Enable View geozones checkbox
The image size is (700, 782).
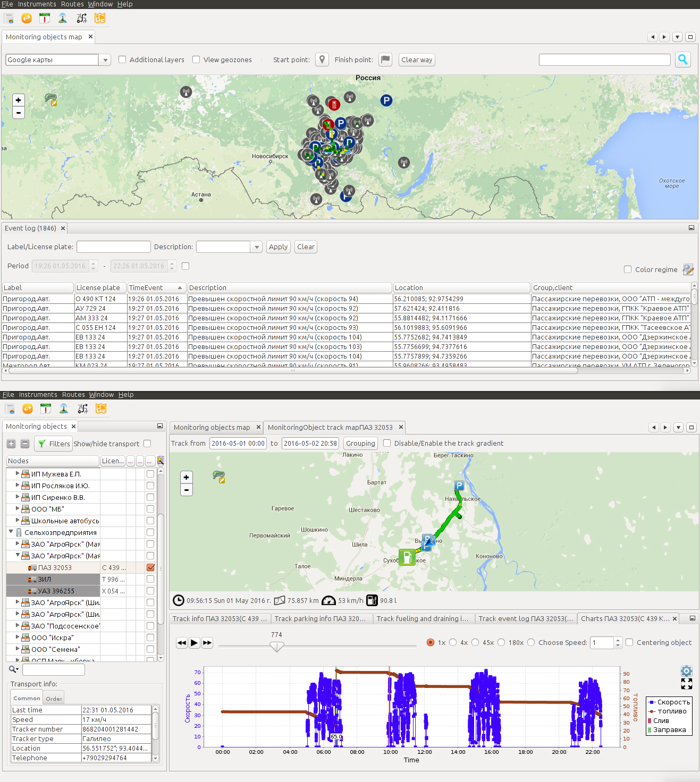coord(196,59)
